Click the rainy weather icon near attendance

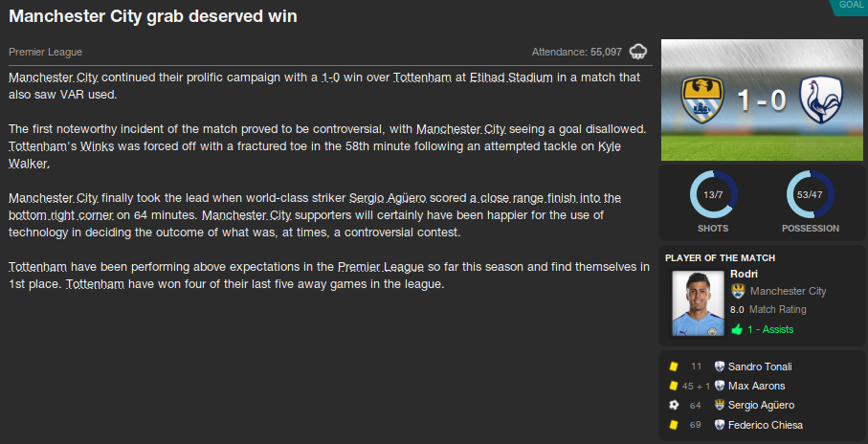638,52
